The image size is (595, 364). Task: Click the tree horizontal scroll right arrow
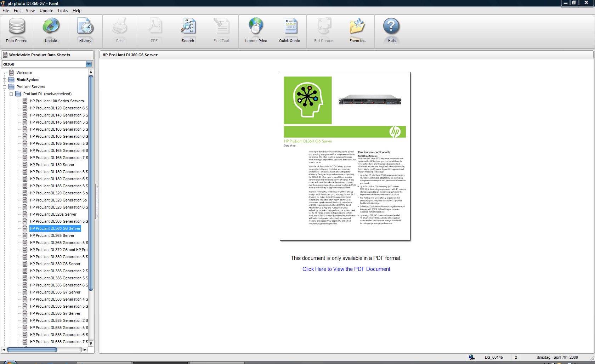coord(85,349)
